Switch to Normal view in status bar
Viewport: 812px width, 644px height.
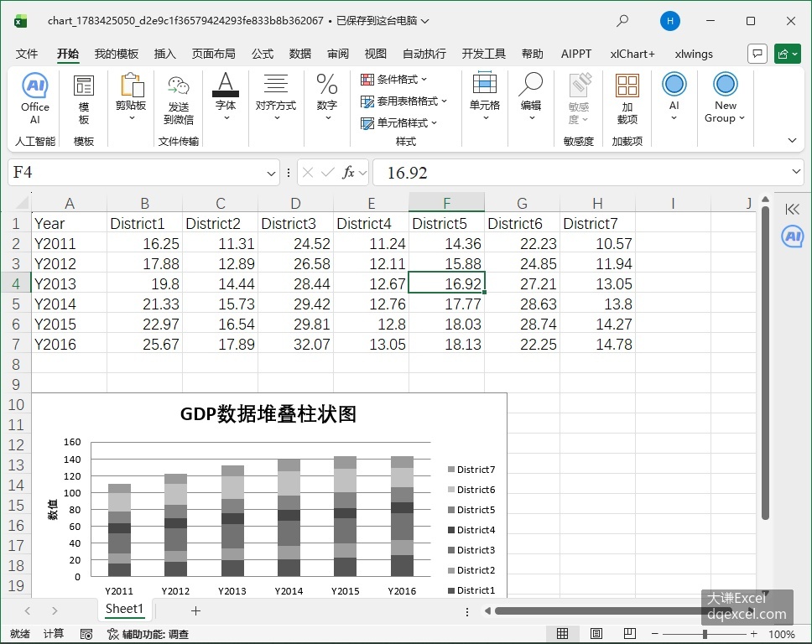[x=562, y=633]
